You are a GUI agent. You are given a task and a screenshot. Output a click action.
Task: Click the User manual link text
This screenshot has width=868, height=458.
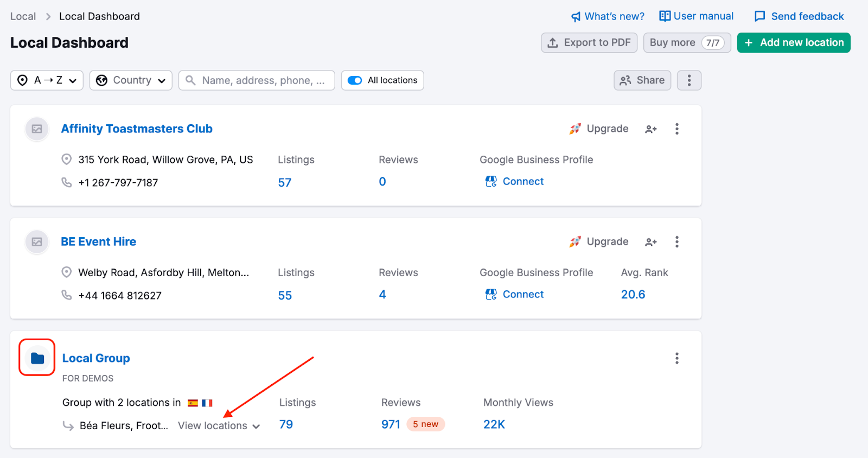(x=704, y=16)
